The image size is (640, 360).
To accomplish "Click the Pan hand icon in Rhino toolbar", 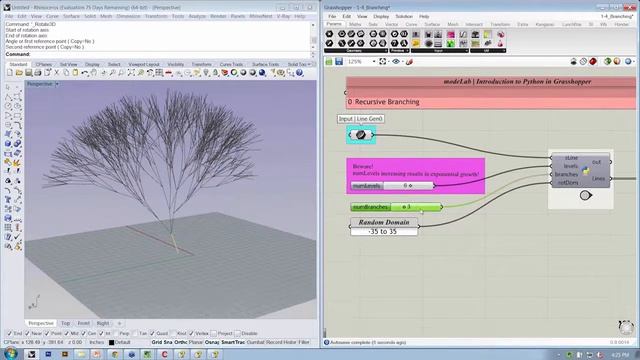I will [94, 73].
